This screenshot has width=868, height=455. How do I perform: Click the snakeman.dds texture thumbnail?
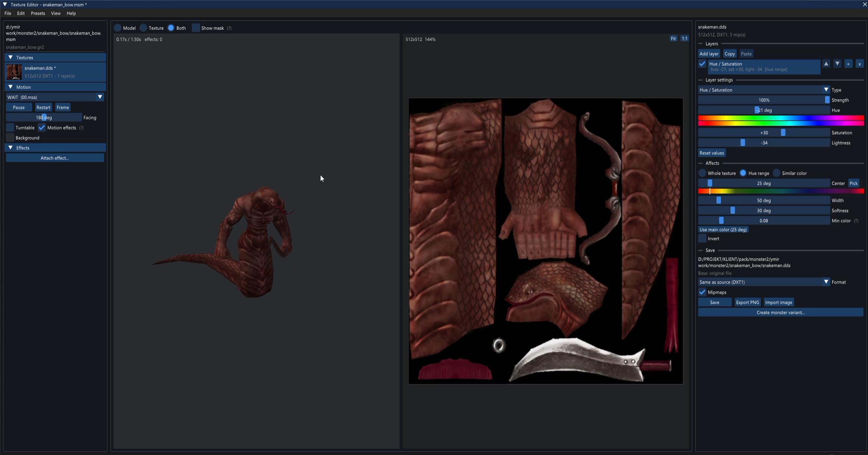click(x=14, y=72)
